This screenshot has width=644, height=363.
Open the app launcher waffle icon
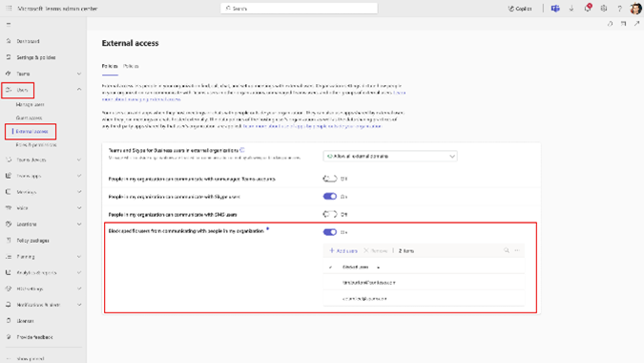[x=9, y=9]
